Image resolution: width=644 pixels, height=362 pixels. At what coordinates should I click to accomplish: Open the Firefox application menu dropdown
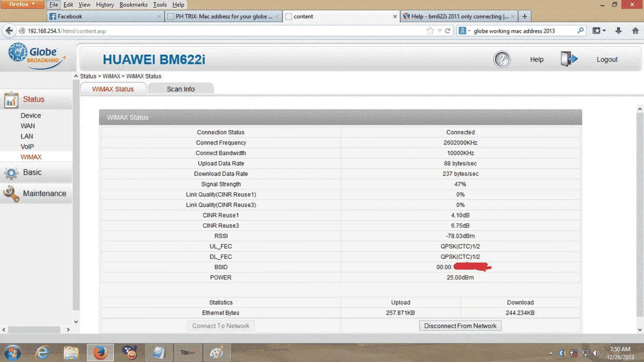22,4
